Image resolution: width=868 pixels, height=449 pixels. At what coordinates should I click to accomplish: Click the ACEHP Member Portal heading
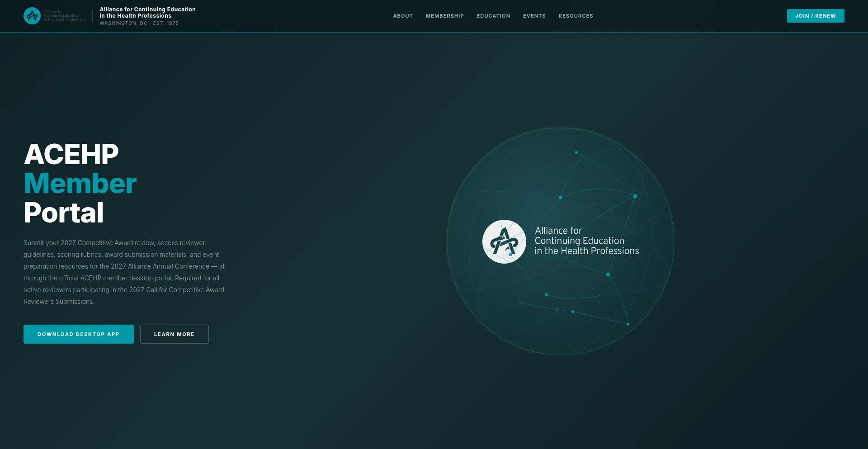pyautogui.click(x=80, y=183)
